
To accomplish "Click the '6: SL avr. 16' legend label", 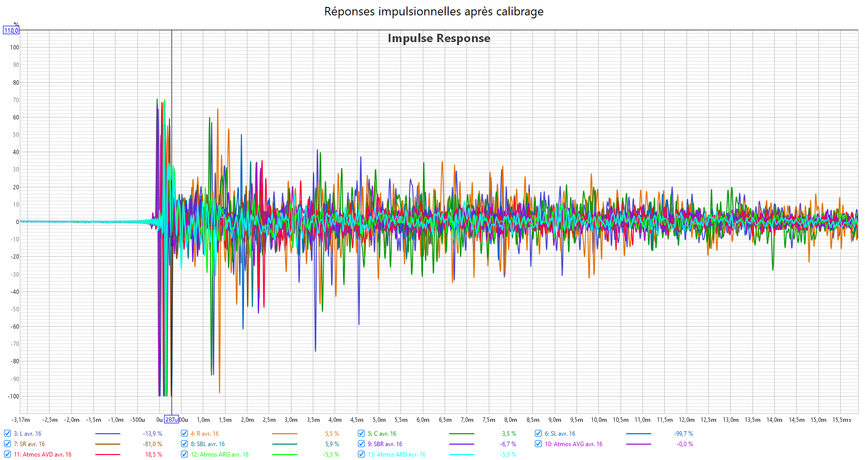I will (560, 434).
